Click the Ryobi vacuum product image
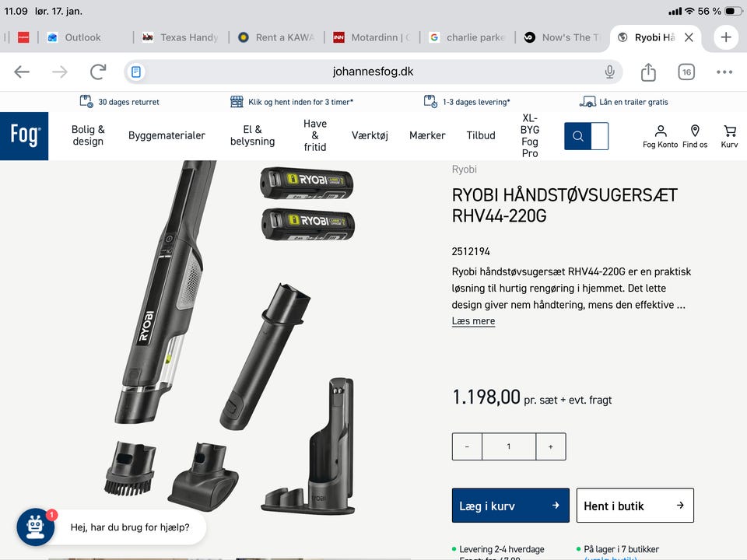The height and width of the screenshot is (560, 747). 229,338
